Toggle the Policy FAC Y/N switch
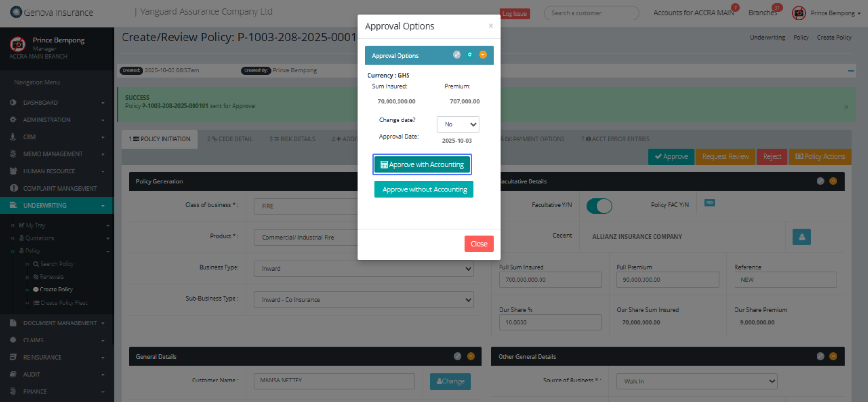This screenshot has height=402, width=868. point(709,203)
